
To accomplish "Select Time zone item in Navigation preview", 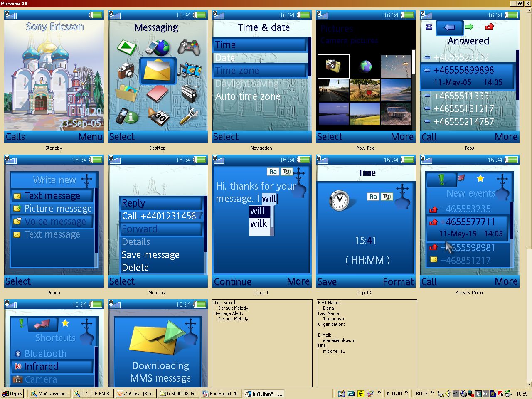I will pos(260,71).
